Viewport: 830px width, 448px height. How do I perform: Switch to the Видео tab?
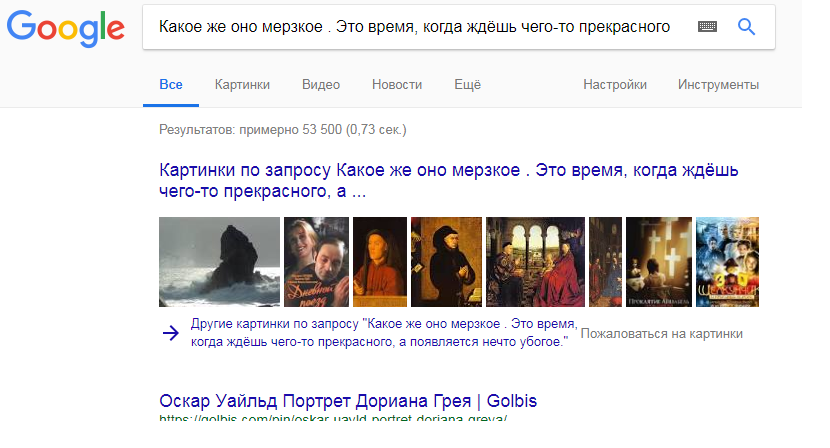click(321, 85)
